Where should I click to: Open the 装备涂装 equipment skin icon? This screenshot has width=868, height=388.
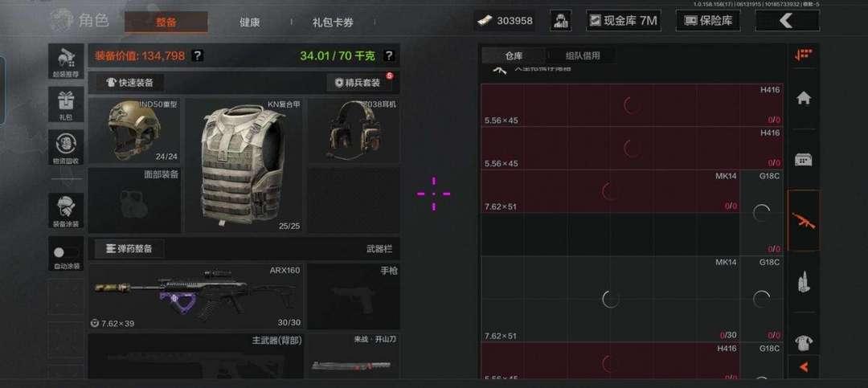(66, 211)
